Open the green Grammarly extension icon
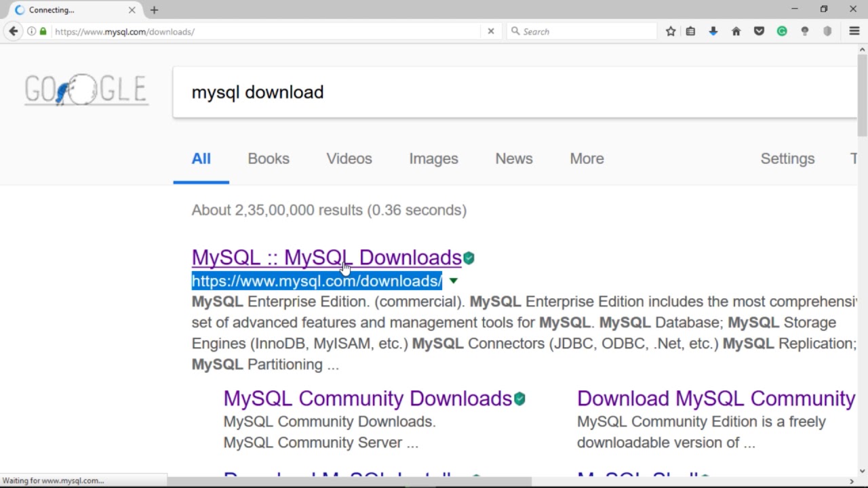 coord(782,31)
